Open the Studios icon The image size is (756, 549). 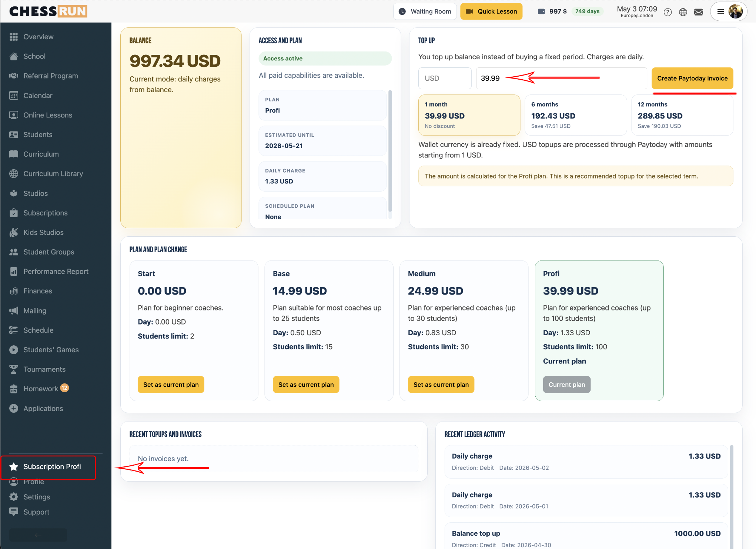point(14,193)
